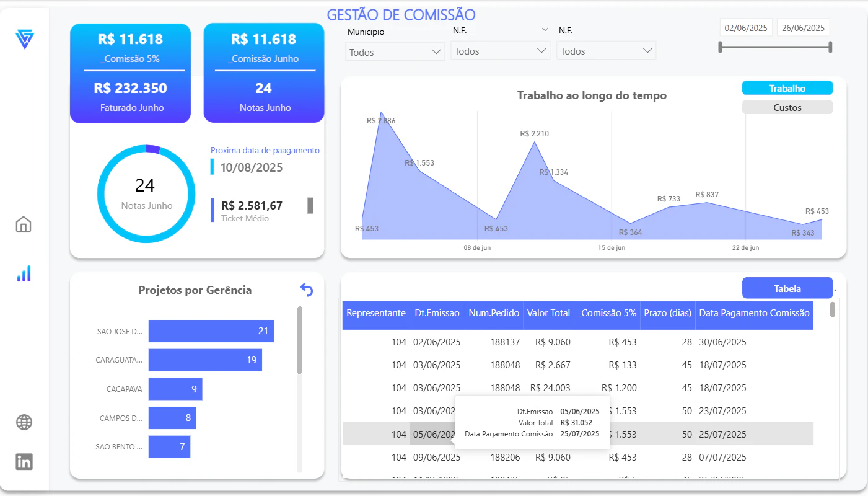Click the R$ 2.886 peak label on chart

click(x=381, y=121)
